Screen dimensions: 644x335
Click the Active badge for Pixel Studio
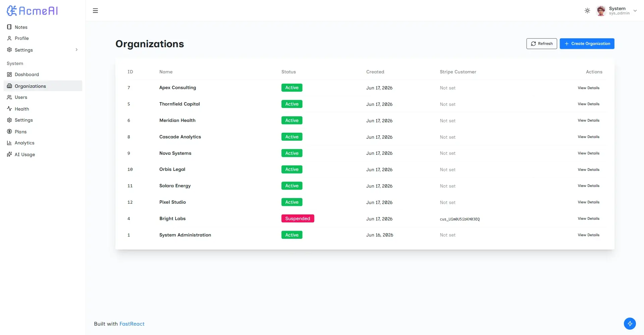pos(292,202)
